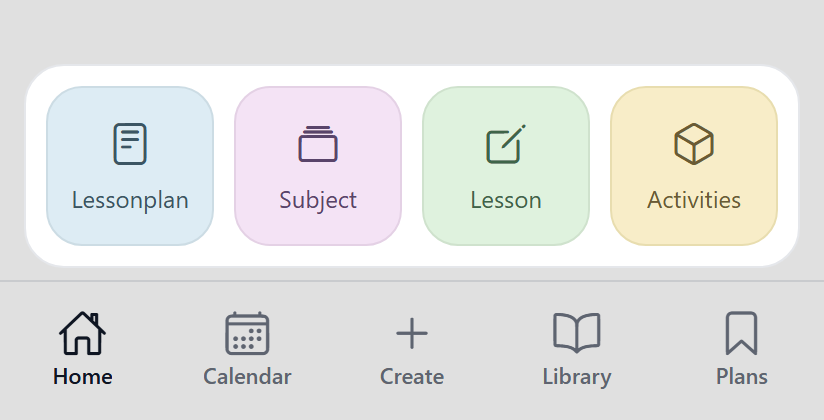Click the Lessonplan document icon
Screen dimensions: 824x420
(x=130, y=144)
